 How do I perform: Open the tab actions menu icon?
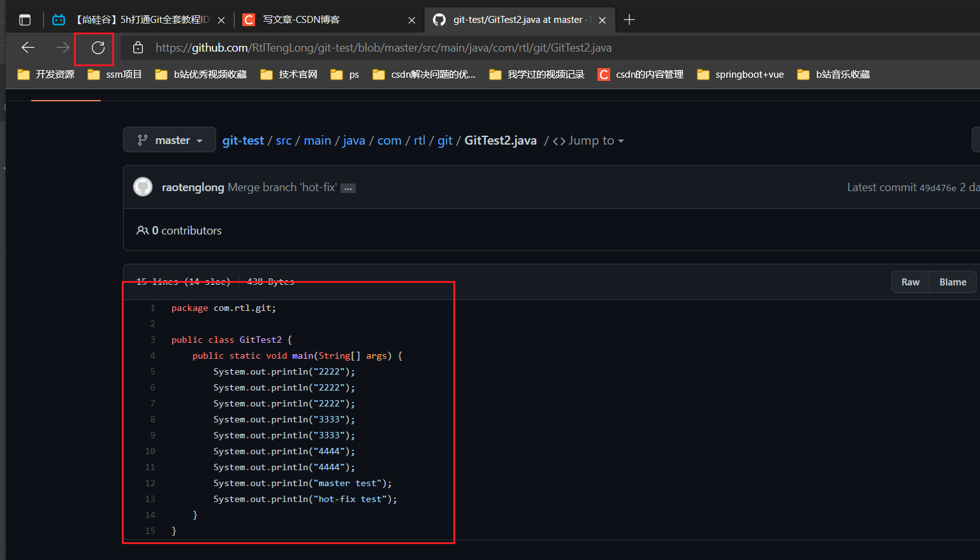point(25,20)
